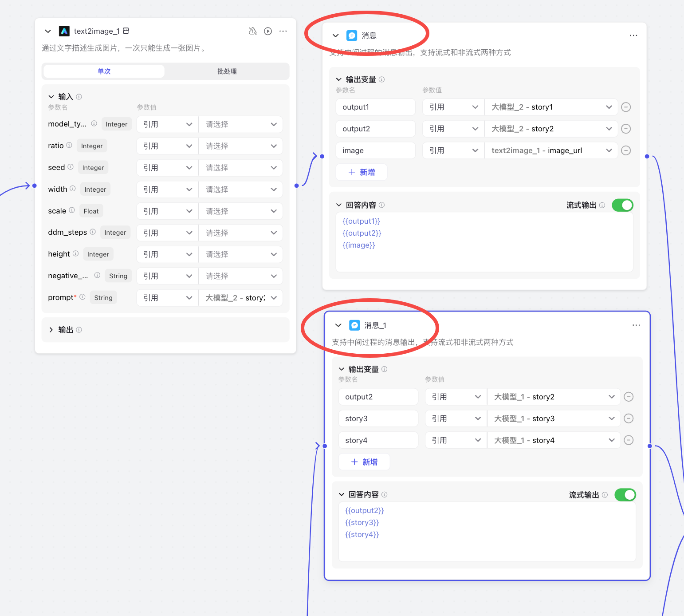
Task: Collapse 输出变量 section in 消息_1 node
Action: pyautogui.click(x=342, y=369)
